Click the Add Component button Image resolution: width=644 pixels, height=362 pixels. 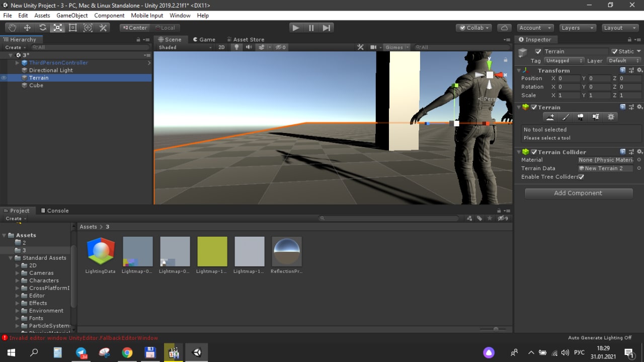click(x=579, y=193)
